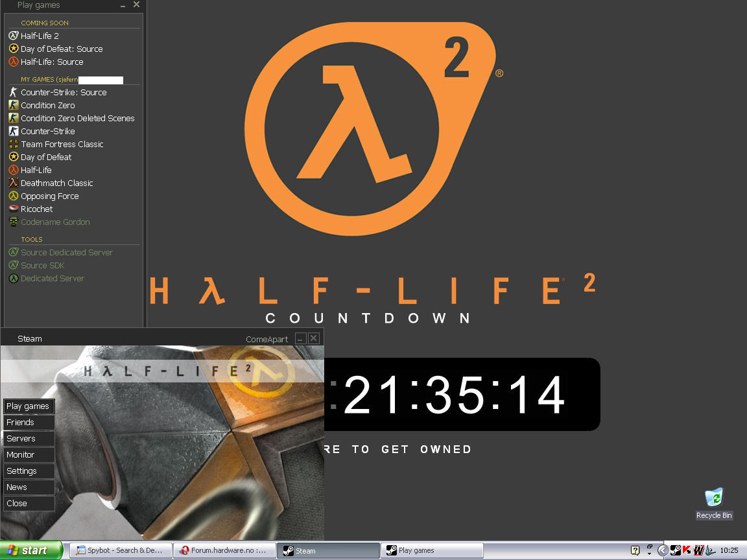Click the Condition Zero icon
This screenshot has width=747, height=560.
coord(14,105)
